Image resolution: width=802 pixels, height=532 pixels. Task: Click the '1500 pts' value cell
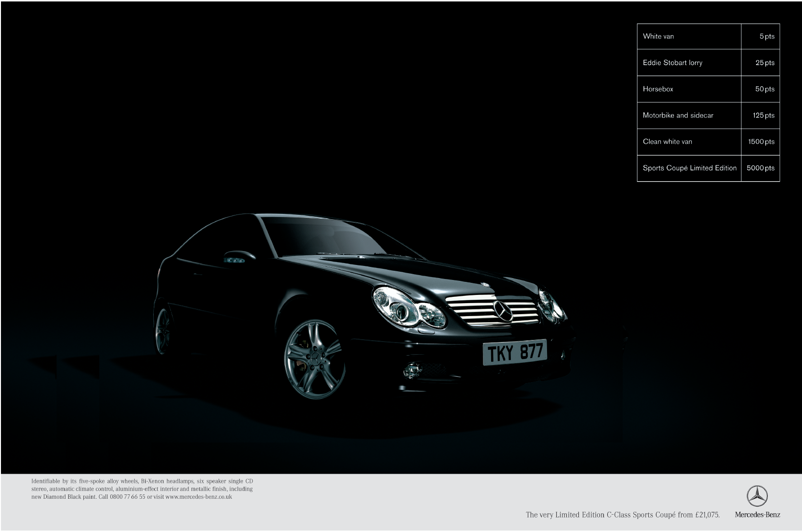coord(760,142)
